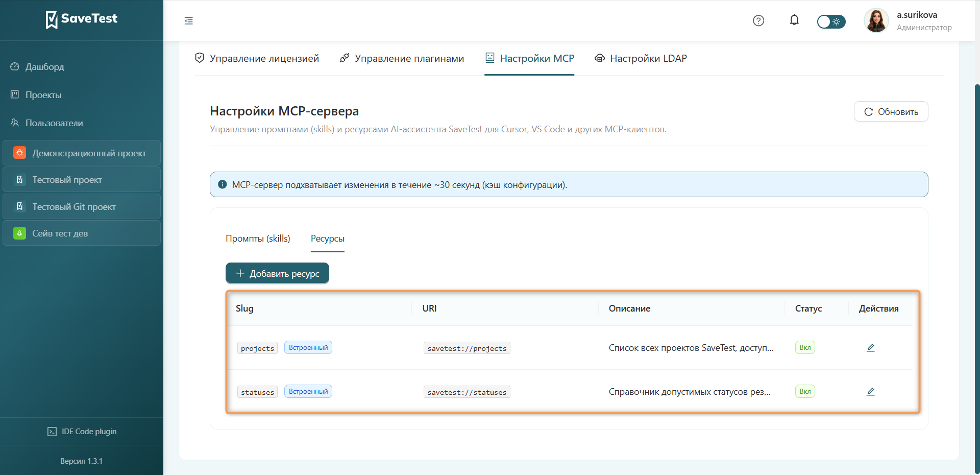Click Slug column header
Image resolution: width=980 pixels, height=475 pixels.
click(244, 308)
